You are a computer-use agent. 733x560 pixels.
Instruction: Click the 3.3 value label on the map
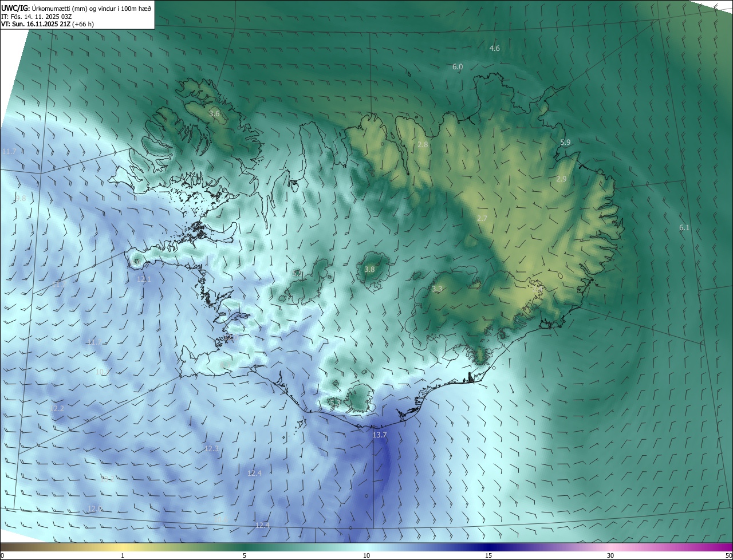pyautogui.click(x=437, y=289)
